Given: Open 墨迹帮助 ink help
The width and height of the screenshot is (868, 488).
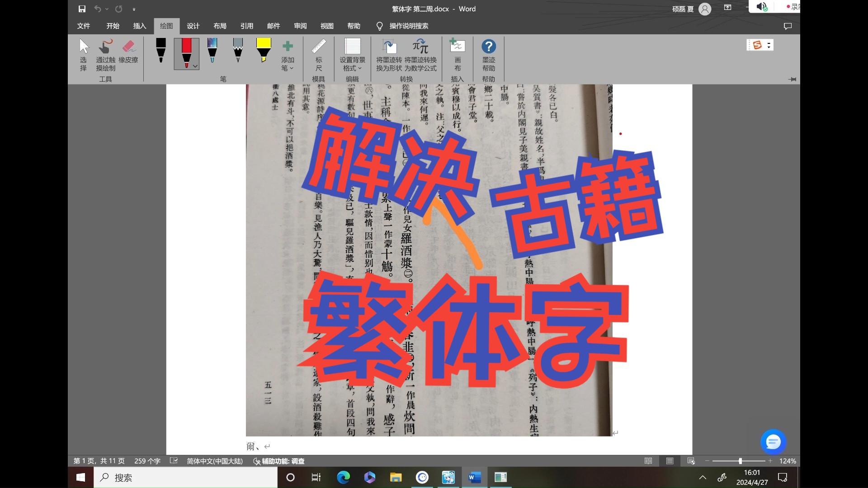Looking at the screenshot, I should click(489, 55).
